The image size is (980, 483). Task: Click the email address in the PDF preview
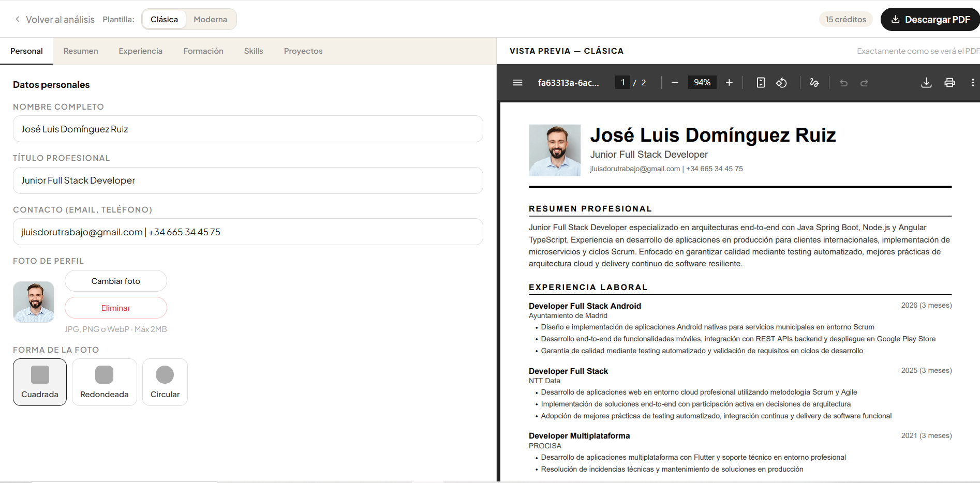[x=635, y=169]
